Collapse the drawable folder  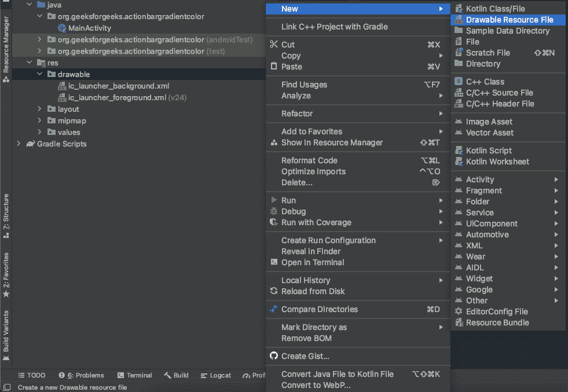click(39, 74)
